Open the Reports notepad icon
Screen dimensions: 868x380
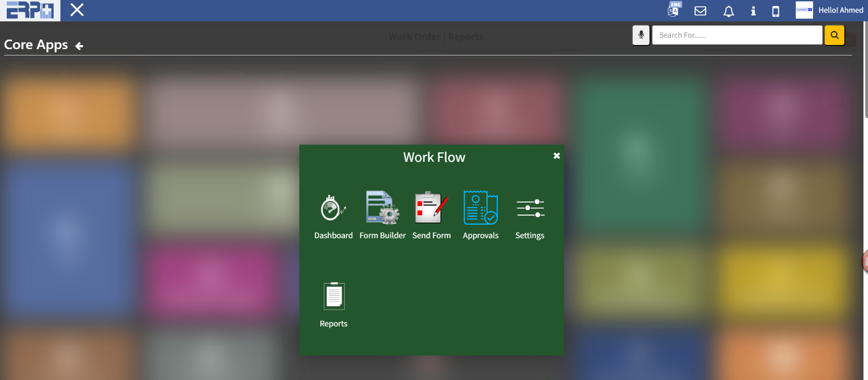[x=334, y=296]
